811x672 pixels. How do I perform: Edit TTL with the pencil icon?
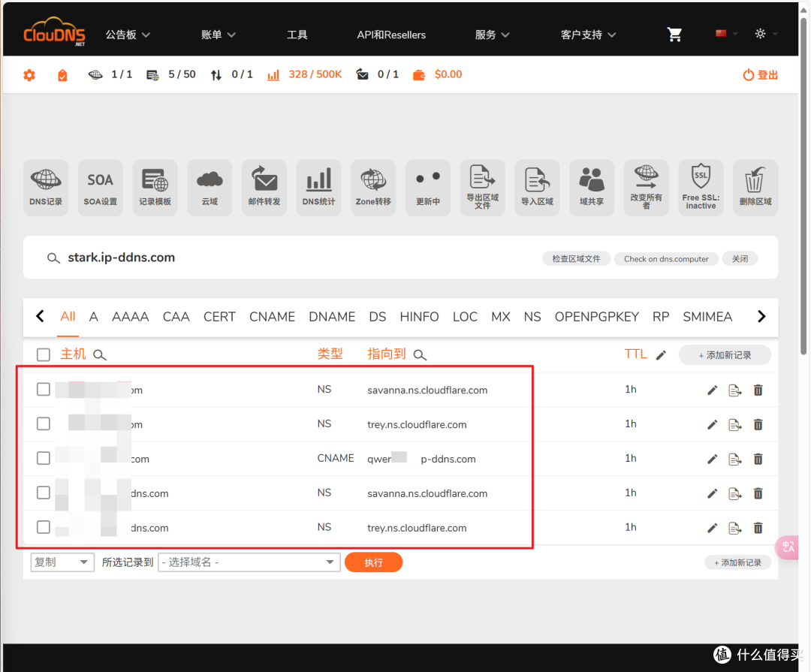[661, 355]
